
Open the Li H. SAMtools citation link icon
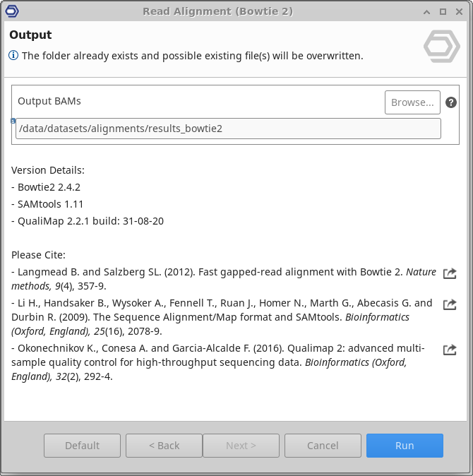click(x=450, y=304)
